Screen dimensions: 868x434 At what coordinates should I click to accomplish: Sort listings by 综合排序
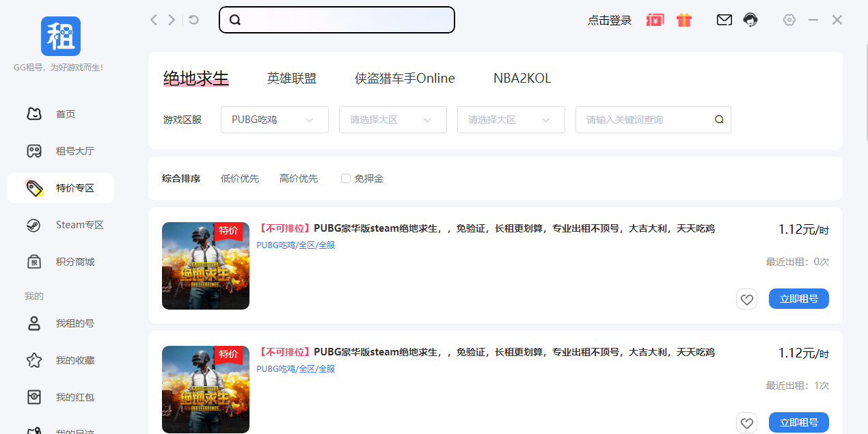(x=181, y=178)
